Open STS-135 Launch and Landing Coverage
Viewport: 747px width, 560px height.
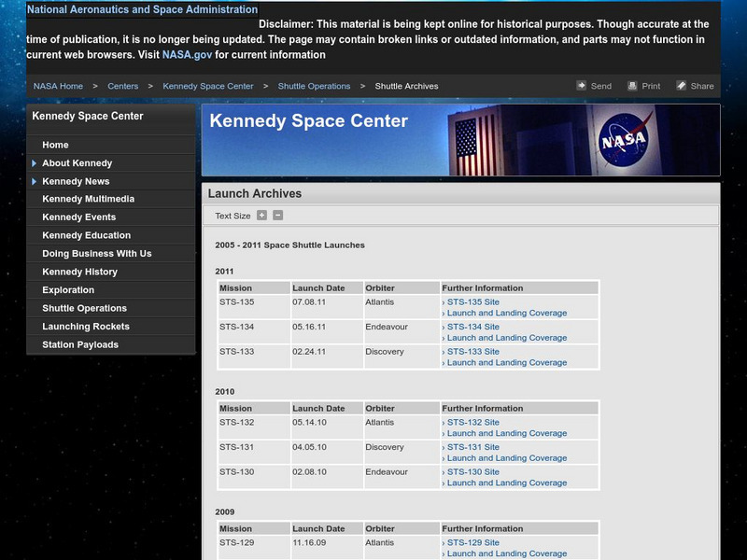point(507,313)
